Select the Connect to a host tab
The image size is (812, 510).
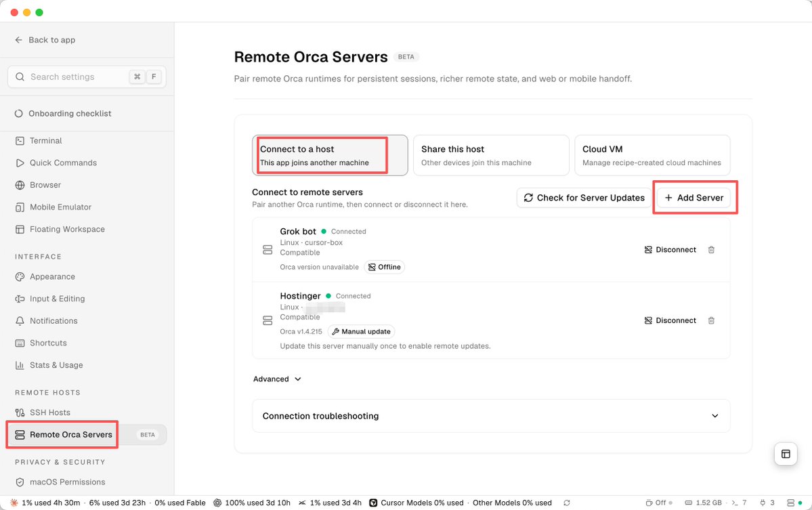[x=330, y=155]
